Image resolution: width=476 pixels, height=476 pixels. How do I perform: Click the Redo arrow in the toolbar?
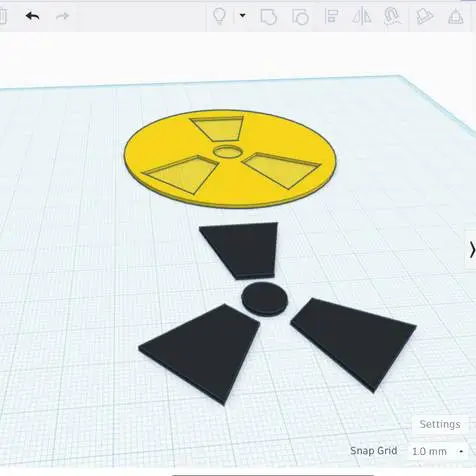[62, 16]
